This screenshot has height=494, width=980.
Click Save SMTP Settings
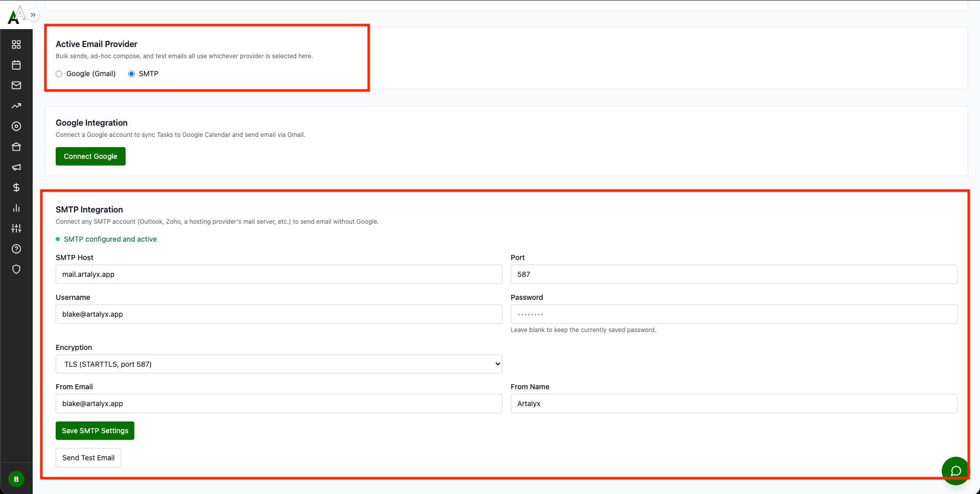[95, 431]
